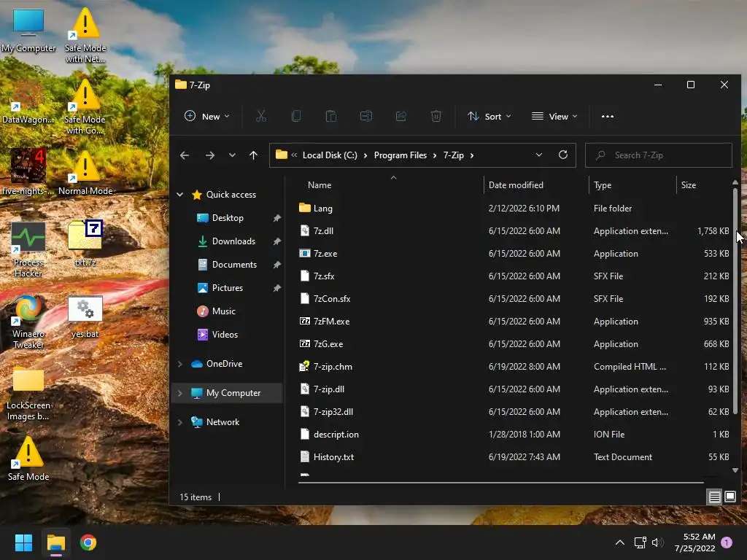Collapse the Quick access tree node

[x=180, y=194]
